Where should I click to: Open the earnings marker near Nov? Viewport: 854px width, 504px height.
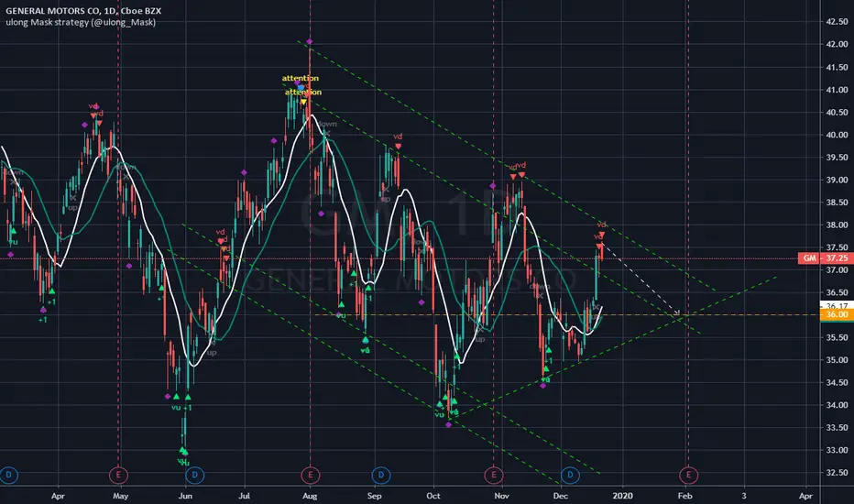pyautogui.click(x=494, y=475)
